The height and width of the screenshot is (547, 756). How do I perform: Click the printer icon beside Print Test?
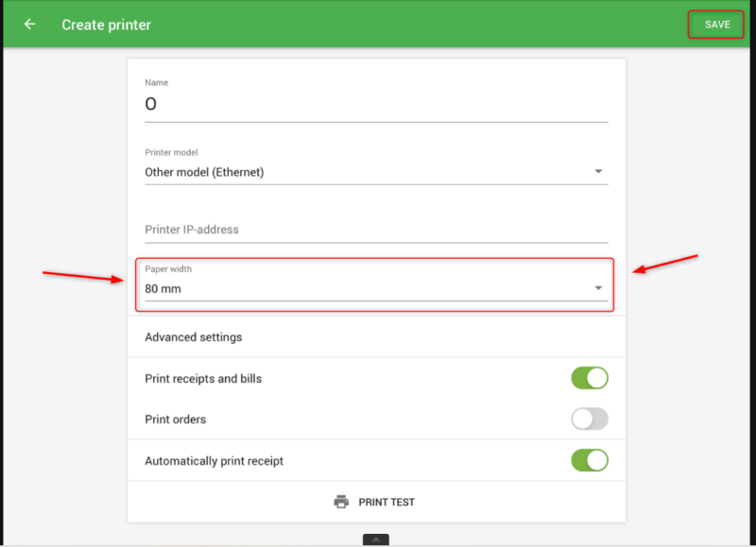pos(341,502)
